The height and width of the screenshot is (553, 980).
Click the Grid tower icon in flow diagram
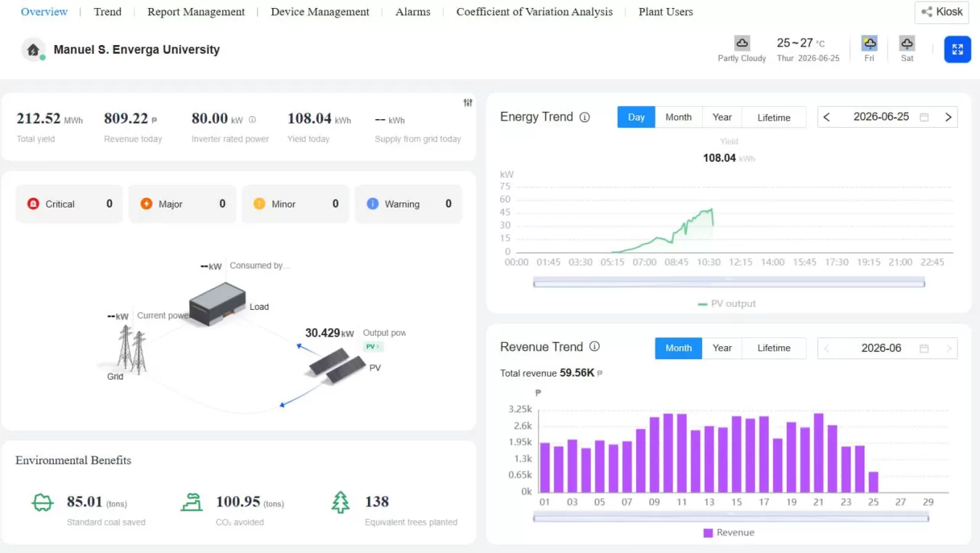click(x=131, y=348)
